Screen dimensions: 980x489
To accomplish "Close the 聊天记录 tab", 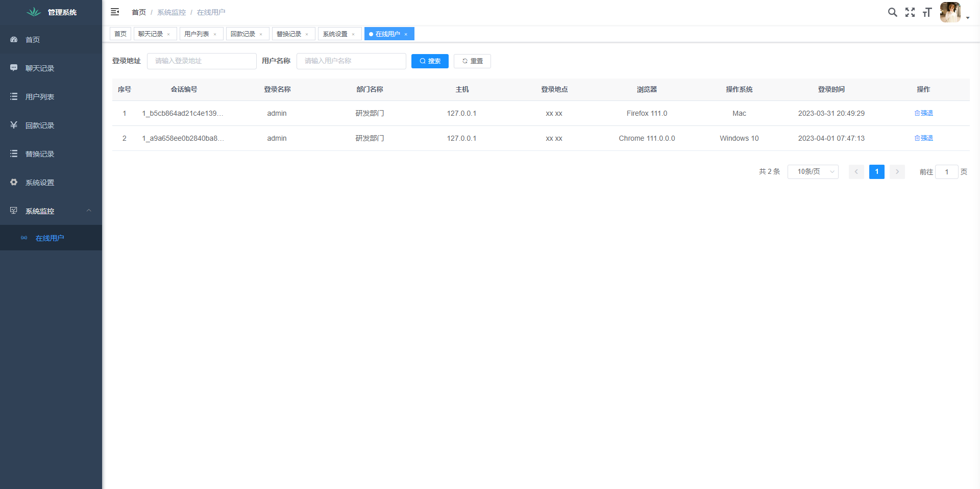I will (168, 35).
